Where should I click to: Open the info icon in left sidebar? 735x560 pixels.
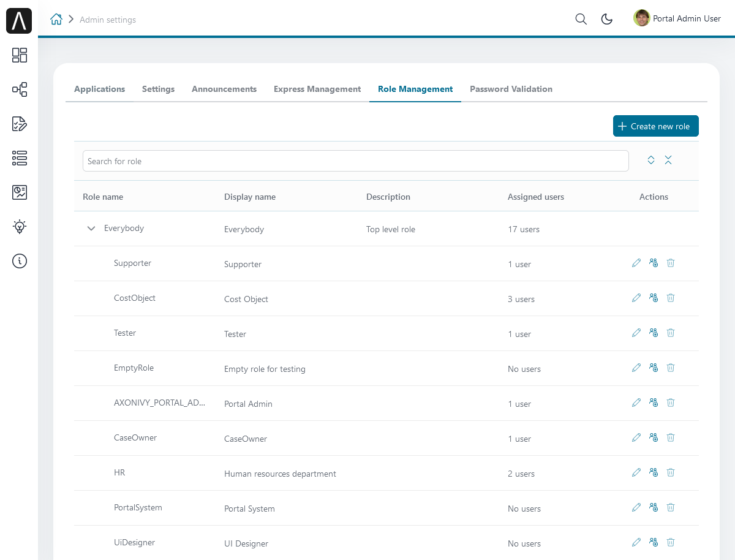pyautogui.click(x=20, y=261)
